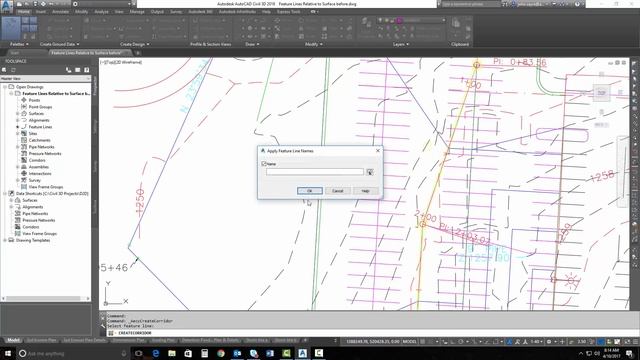640x360 pixels.
Task: Select Catchments in the Prospector tree
Action: click(39, 140)
